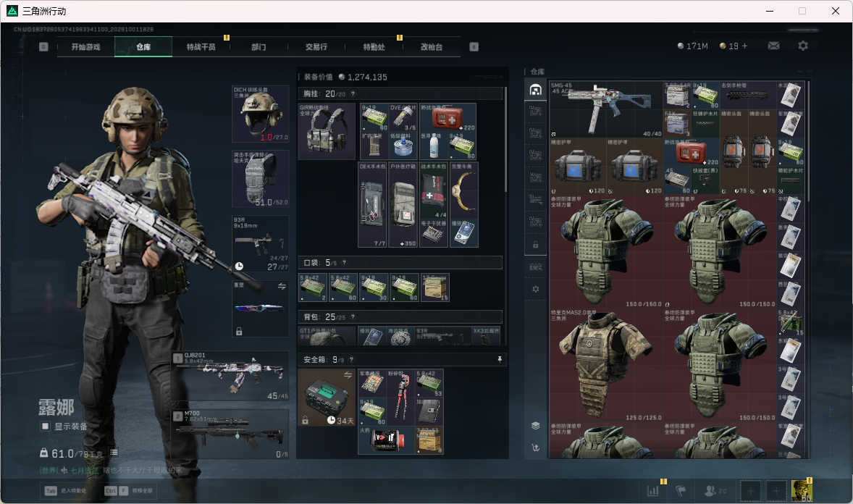Open the statistics bar chart icon
The width and height of the screenshot is (853, 504).
[x=653, y=491]
